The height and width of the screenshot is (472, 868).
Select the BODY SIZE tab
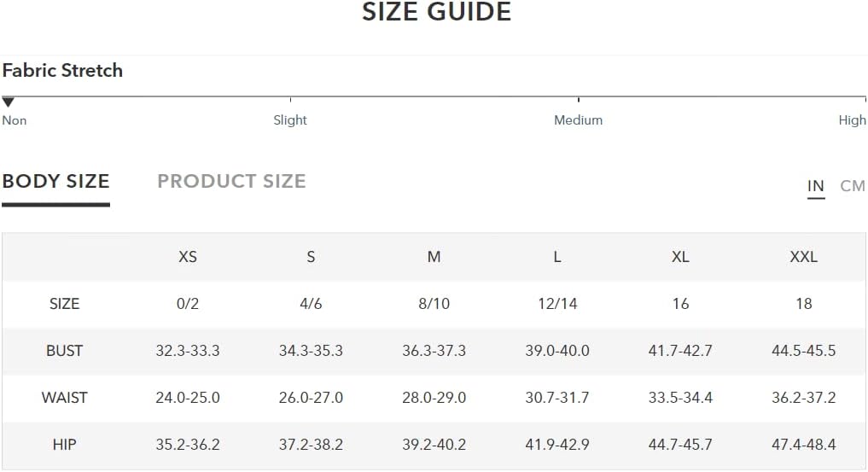[56, 181]
